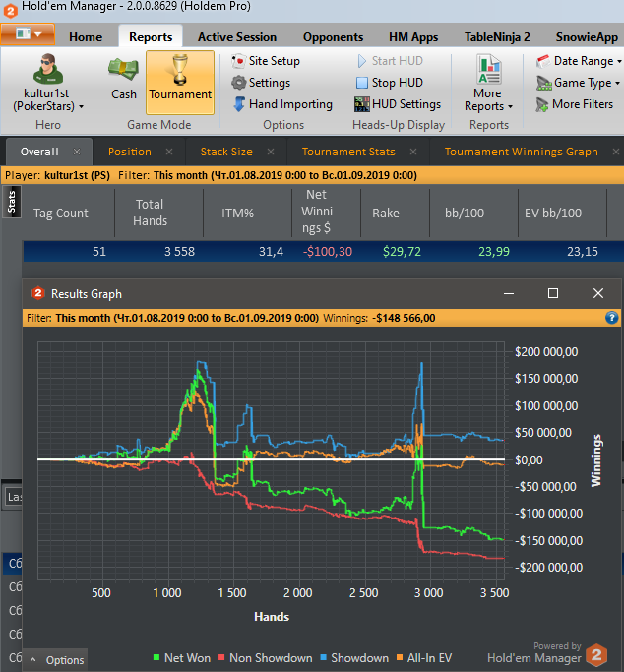Image resolution: width=624 pixels, height=672 pixels.
Task: Sort by bb/100 column header
Action: 465,213
